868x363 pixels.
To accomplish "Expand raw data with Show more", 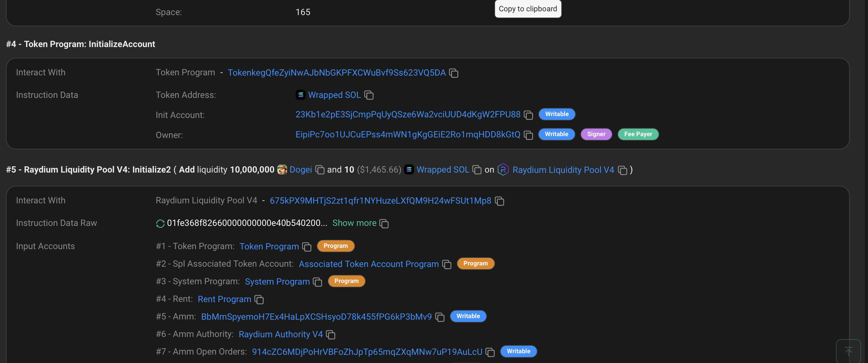I will coord(354,223).
